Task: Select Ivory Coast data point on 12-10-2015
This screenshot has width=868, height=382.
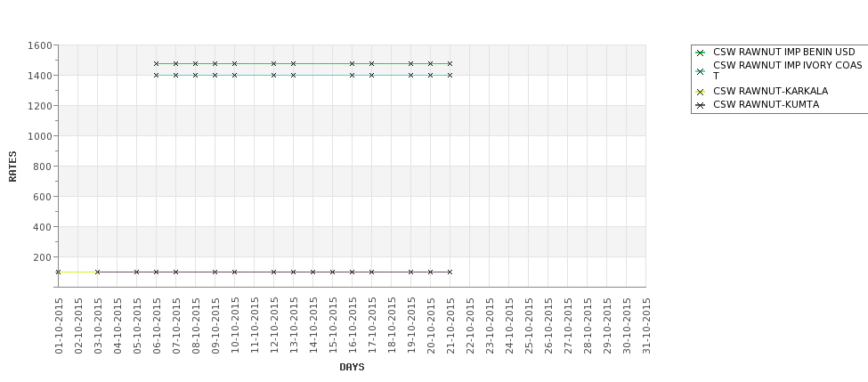Action: coord(273,76)
